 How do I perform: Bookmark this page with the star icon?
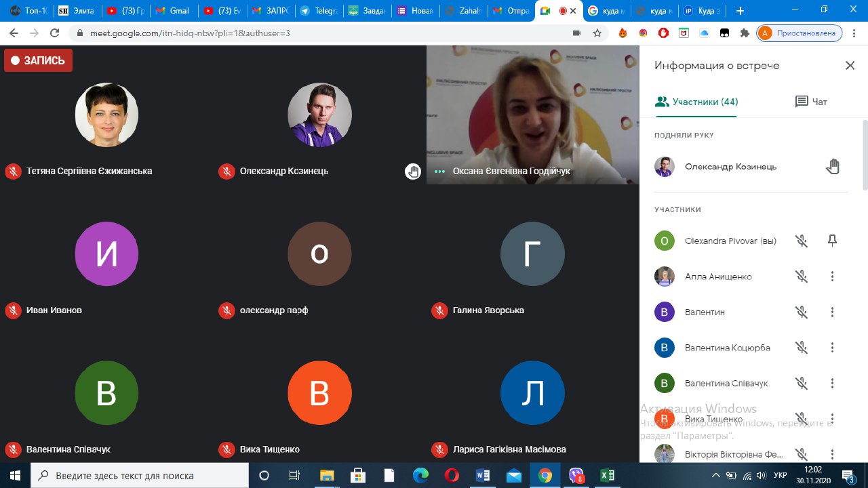coord(597,33)
